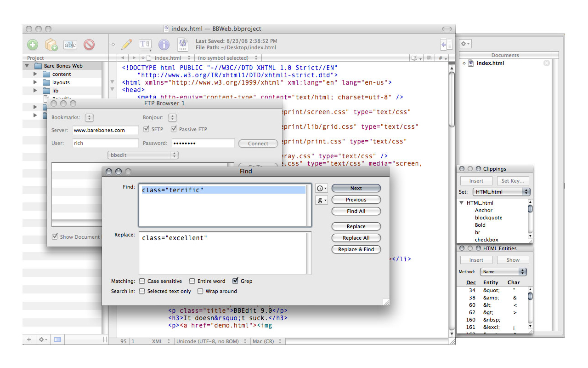Open the XML language popup in status bar
Image resolution: width=588 pixels, height=368 pixels.
pyautogui.click(x=161, y=341)
